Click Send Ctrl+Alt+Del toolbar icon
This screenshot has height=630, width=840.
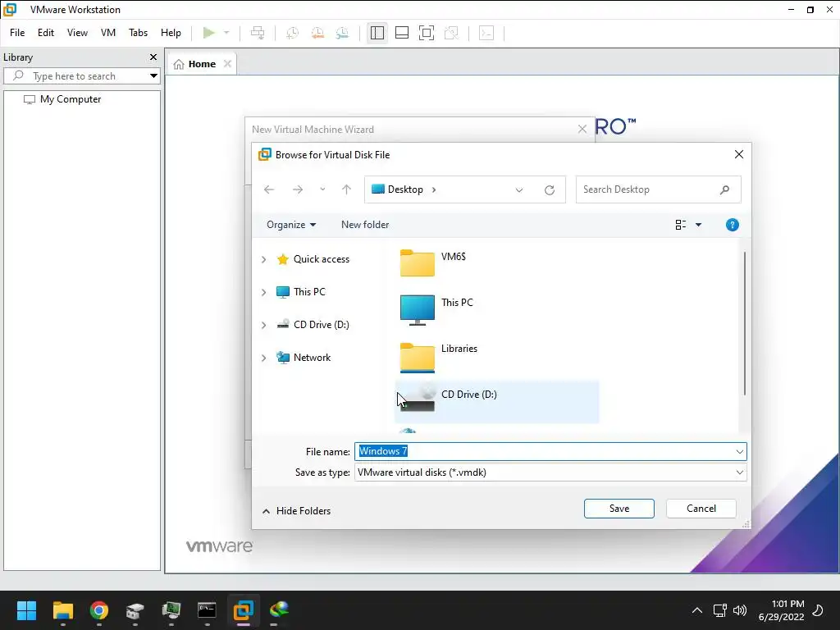[x=258, y=33]
